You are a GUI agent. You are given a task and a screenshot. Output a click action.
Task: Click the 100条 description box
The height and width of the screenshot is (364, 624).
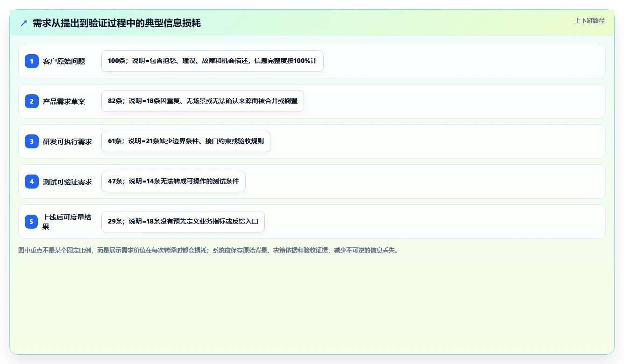(213, 61)
